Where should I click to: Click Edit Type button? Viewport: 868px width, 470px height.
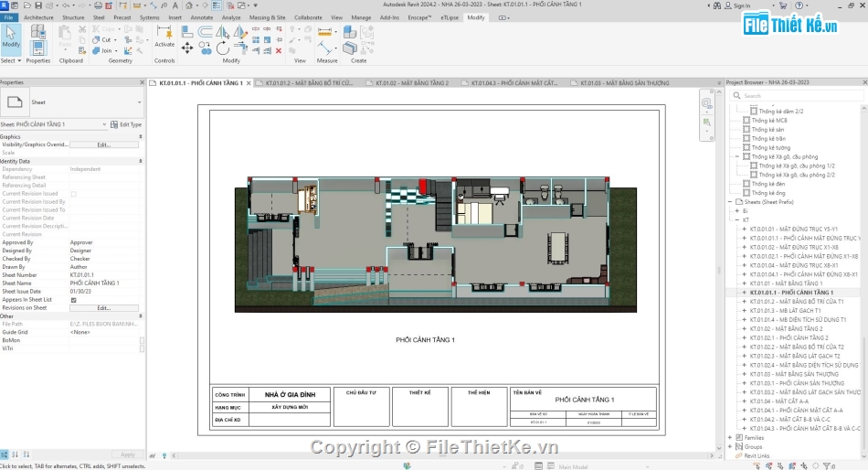point(126,124)
